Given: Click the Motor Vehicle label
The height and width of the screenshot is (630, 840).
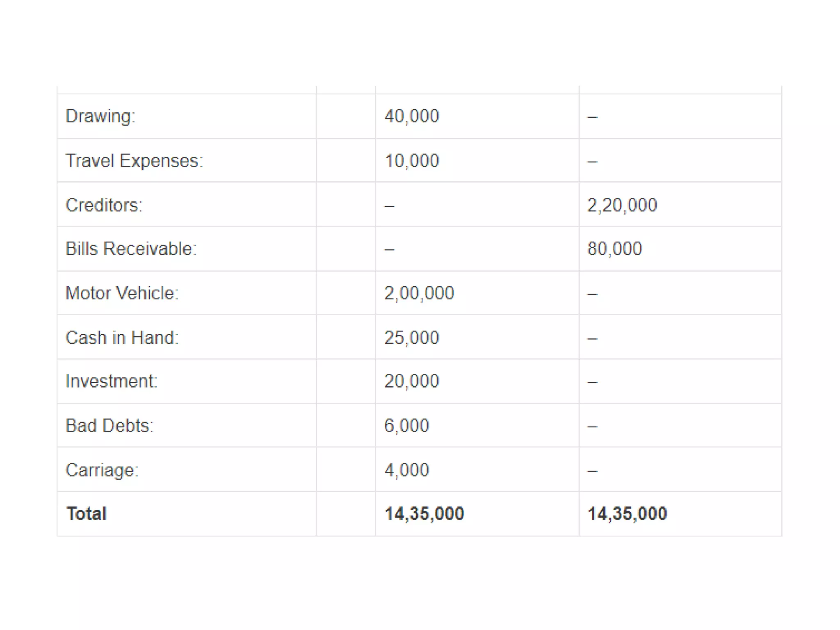Looking at the screenshot, I should tap(122, 293).
